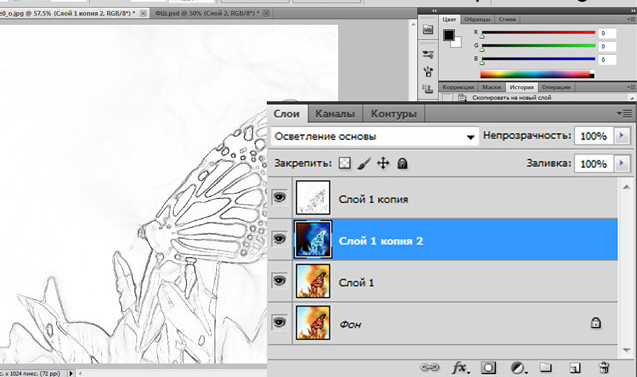Open Операции panel tab
Viewport: 637px width, 377px height.
(556, 87)
